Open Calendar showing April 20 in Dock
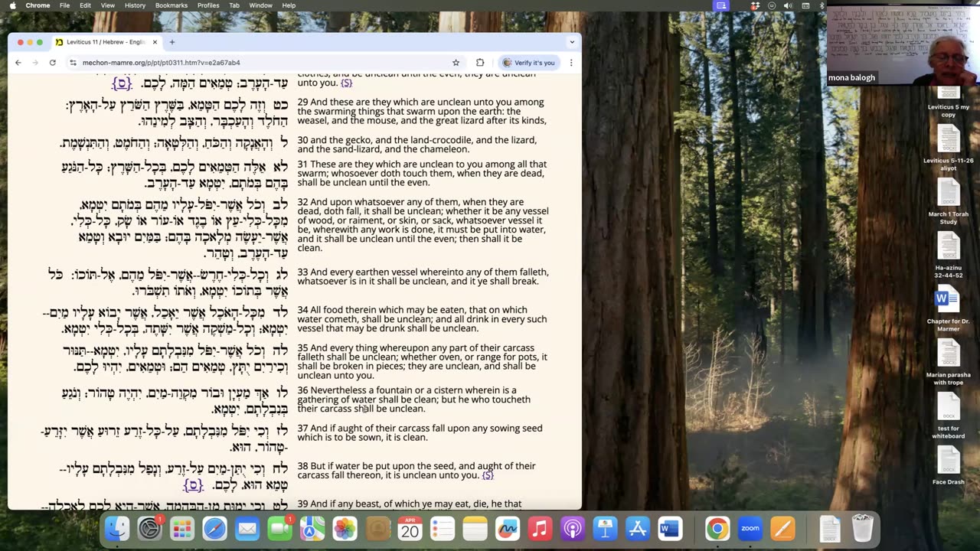980x551 pixels. (x=410, y=528)
